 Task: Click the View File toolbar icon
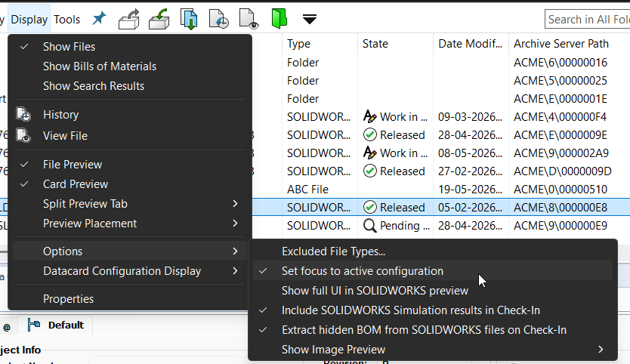pos(249,19)
